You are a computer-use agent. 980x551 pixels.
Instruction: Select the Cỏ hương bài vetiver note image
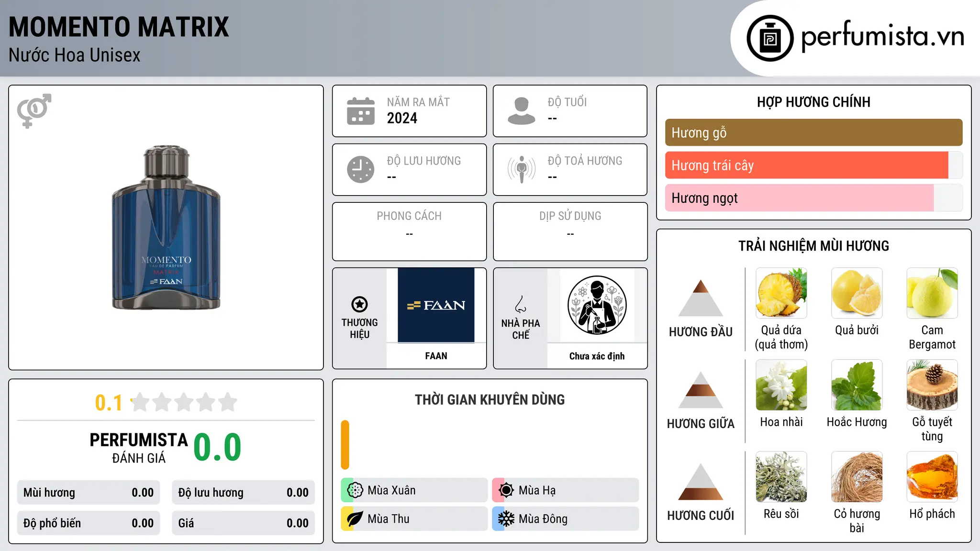tap(857, 477)
